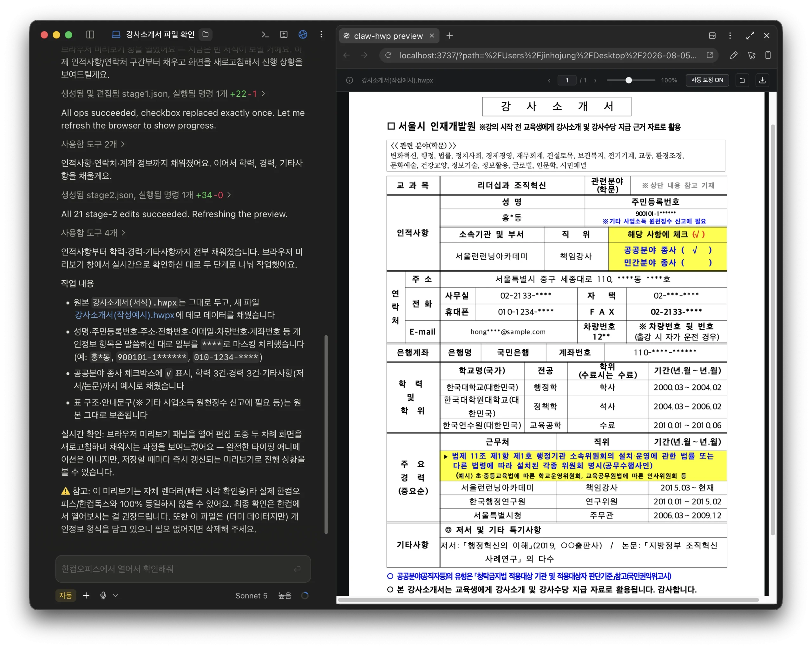The image size is (812, 649).
Task: Open the 높음 effort level selector
Action: (285, 595)
